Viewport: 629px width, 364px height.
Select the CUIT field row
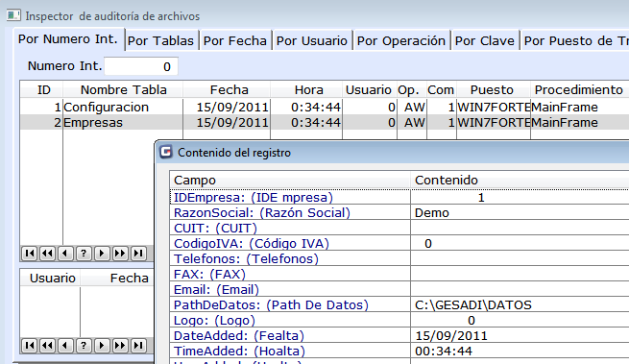pyautogui.click(x=399, y=228)
